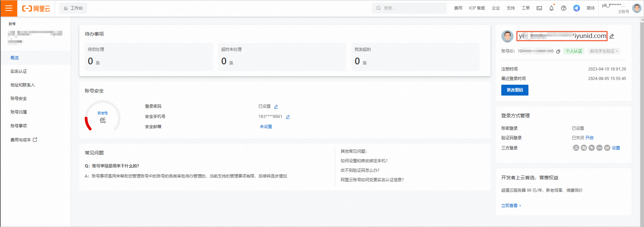The height and width of the screenshot is (227, 644).
Task: Open the blue AI assistant icon
Action: (577, 8)
